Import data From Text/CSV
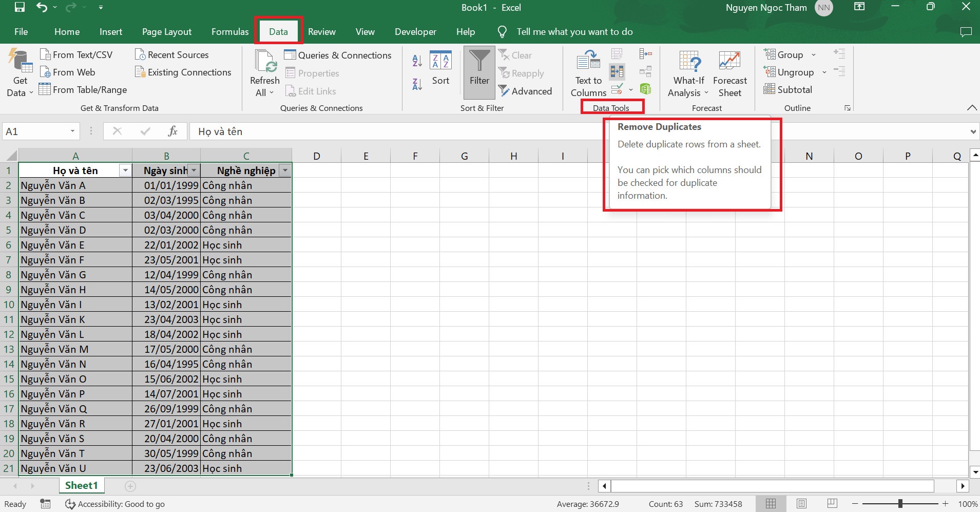Image resolution: width=980 pixels, height=512 pixels. [76, 54]
